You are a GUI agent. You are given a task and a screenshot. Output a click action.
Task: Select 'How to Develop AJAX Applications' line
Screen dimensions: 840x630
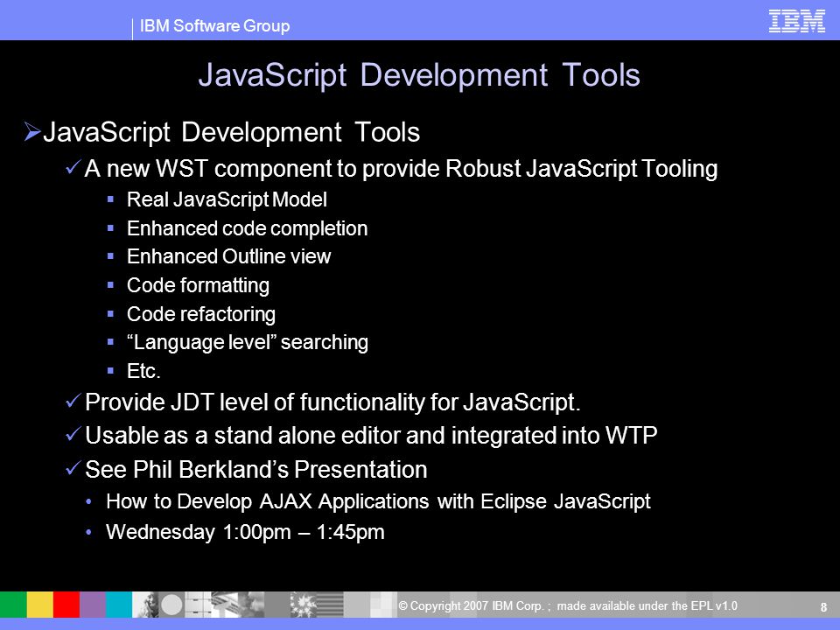(378, 502)
